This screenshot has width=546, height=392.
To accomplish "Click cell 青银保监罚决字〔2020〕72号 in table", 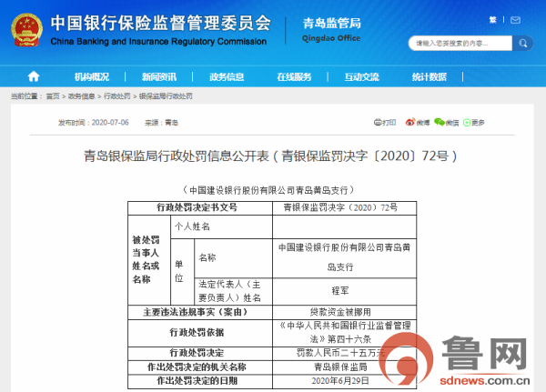I will pyautogui.click(x=344, y=208).
